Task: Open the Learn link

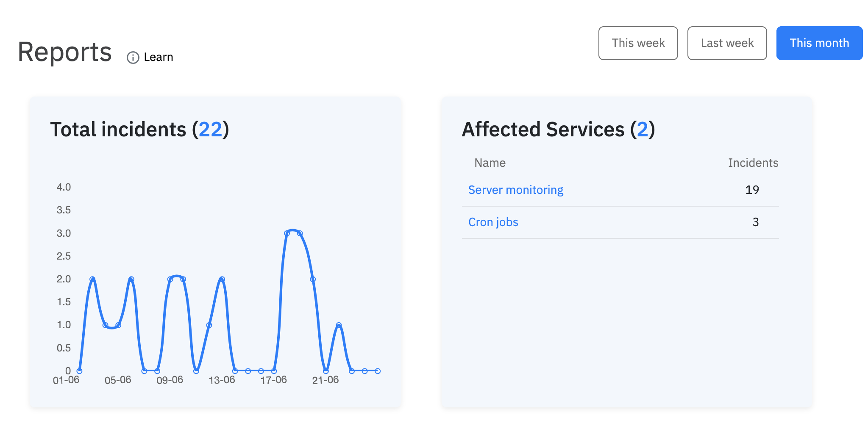Action: pos(158,57)
